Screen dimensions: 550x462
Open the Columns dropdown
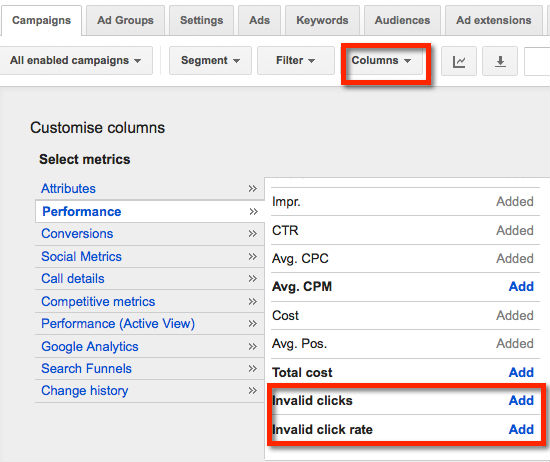coord(381,60)
